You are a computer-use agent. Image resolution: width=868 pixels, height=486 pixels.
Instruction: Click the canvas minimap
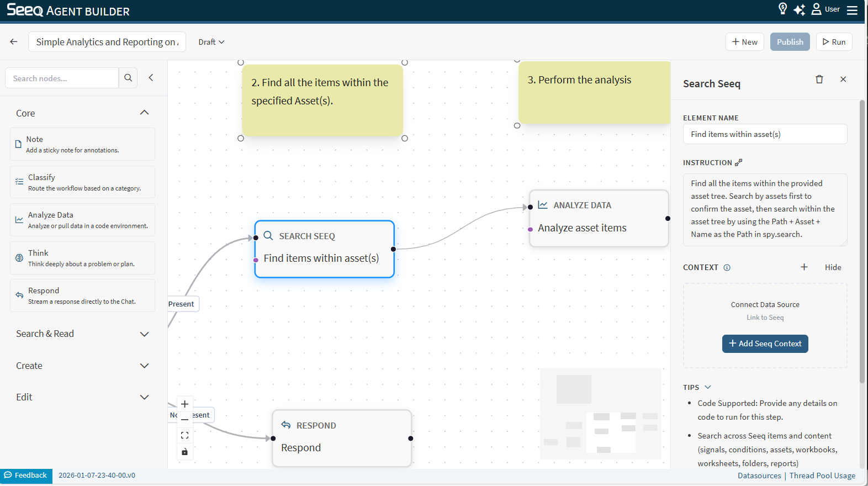tap(600, 414)
